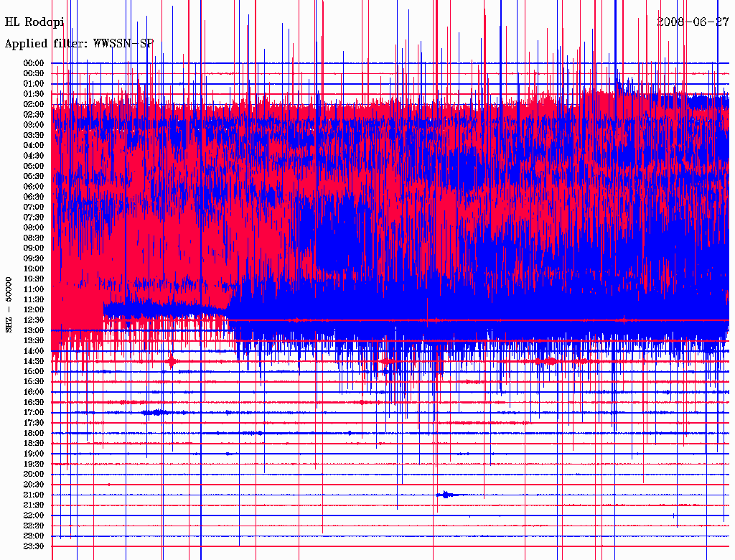
Task: Click the 2008-06-27 date label
Action: (x=693, y=22)
